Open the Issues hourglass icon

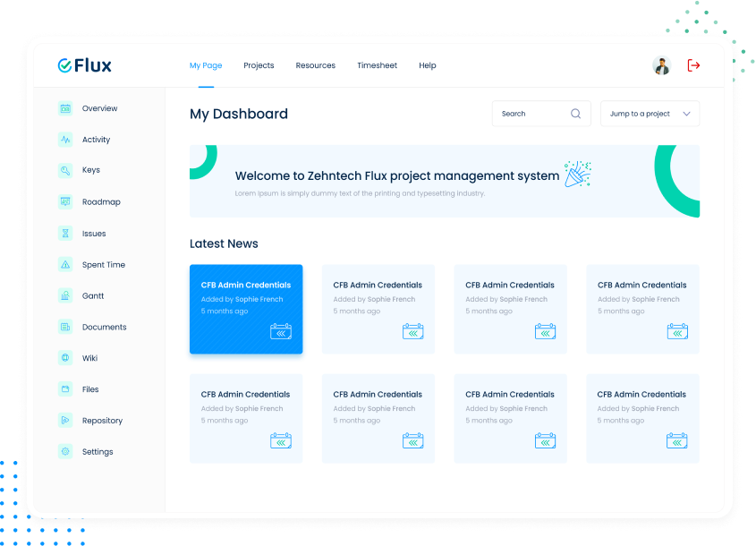point(65,234)
